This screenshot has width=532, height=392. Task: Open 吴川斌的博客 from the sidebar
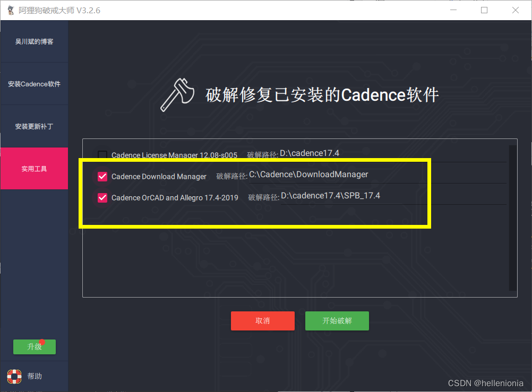(34, 41)
